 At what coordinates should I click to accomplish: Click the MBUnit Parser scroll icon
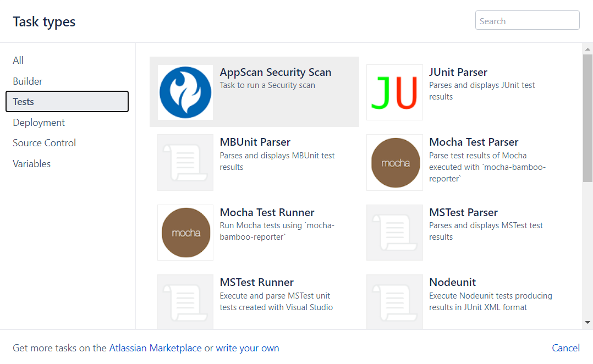pos(185,163)
